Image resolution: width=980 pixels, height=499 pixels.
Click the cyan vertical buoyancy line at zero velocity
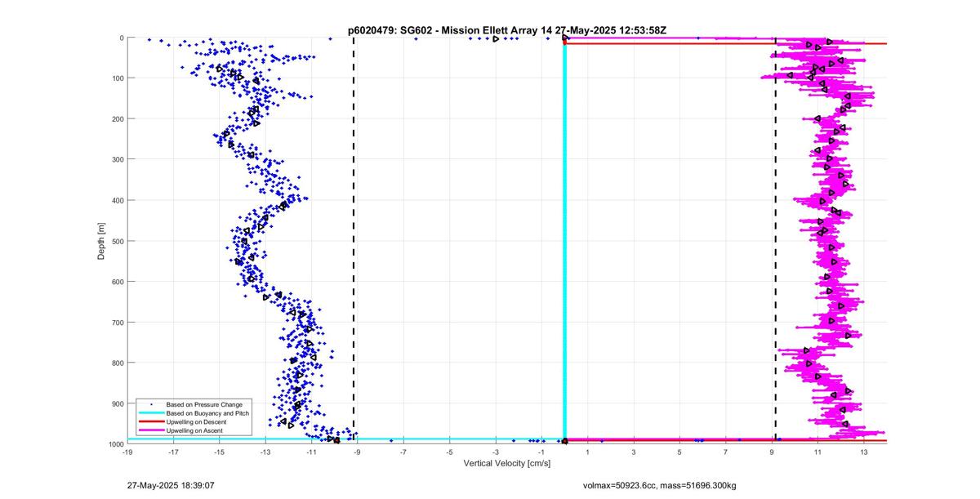(x=564, y=241)
